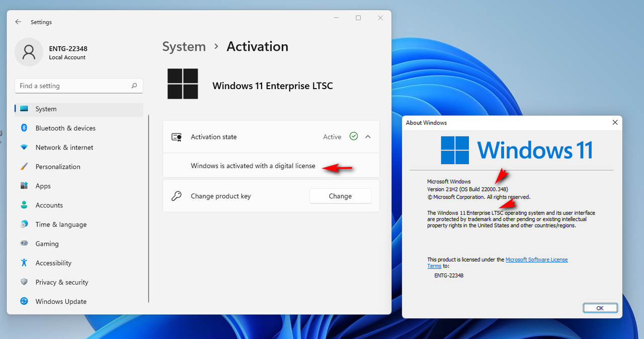This screenshot has width=644, height=339.
Task: Open Gaming settings
Action: pyautogui.click(x=79, y=243)
